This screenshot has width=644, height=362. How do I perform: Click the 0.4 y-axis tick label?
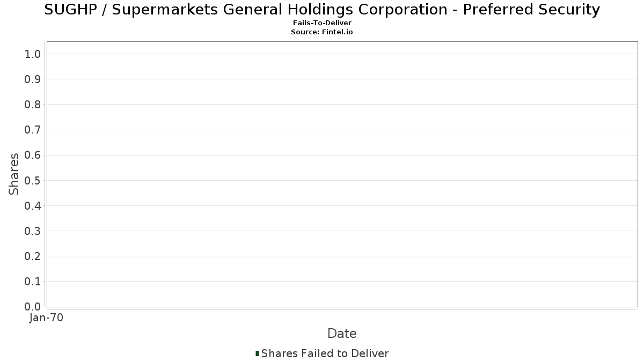[x=33, y=206]
